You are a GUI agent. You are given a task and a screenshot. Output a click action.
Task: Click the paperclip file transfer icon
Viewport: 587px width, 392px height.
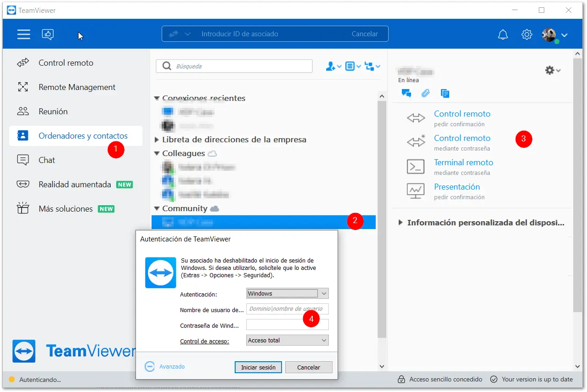click(425, 93)
